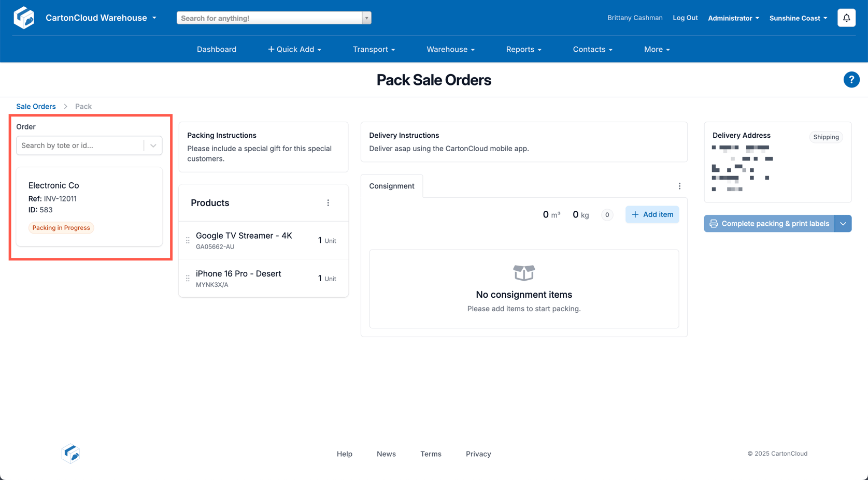Image resolution: width=868 pixels, height=480 pixels.
Task: Click the Packing in Progress badge
Action: coord(61,228)
